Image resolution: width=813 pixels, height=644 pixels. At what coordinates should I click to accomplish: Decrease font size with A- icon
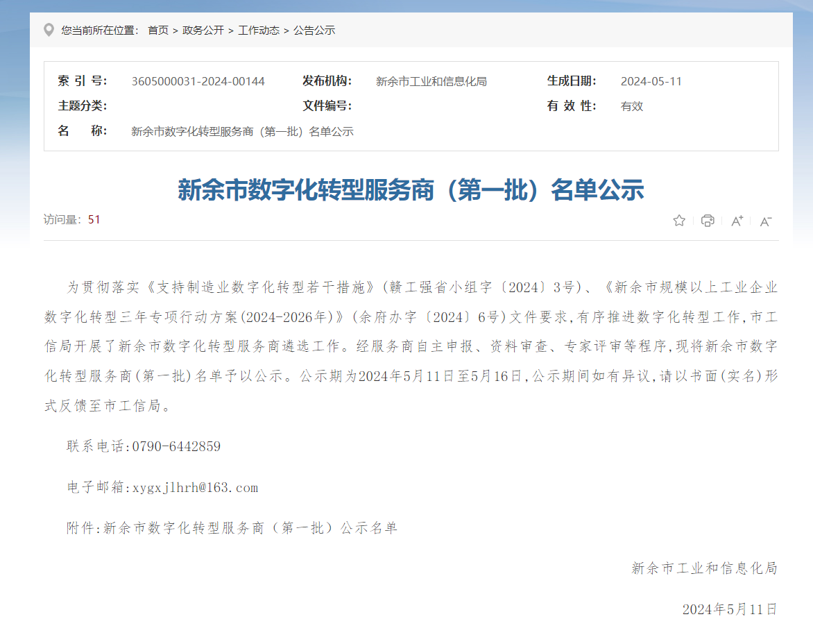[765, 221]
